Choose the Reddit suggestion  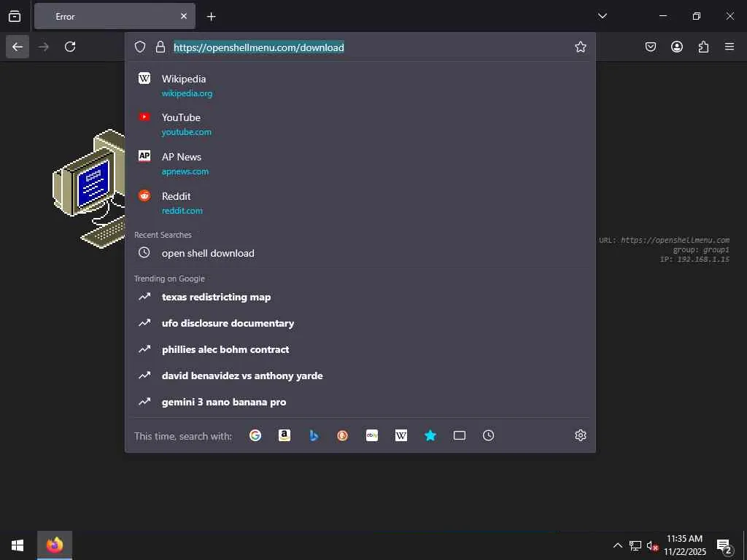tap(360, 203)
